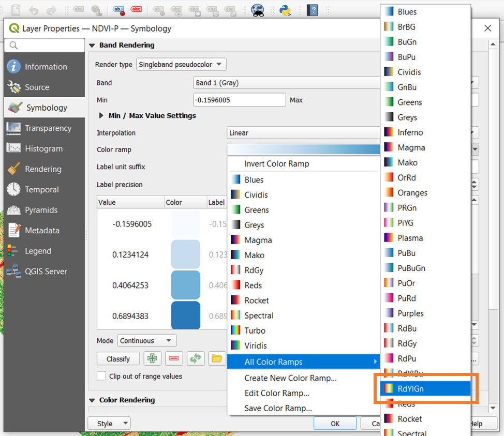Open the Band 1 (Gray) dropdown
The width and height of the screenshot is (504, 436).
(336, 83)
